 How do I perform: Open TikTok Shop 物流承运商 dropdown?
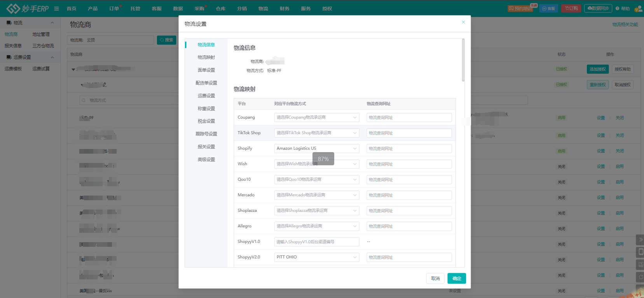click(317, 133)
